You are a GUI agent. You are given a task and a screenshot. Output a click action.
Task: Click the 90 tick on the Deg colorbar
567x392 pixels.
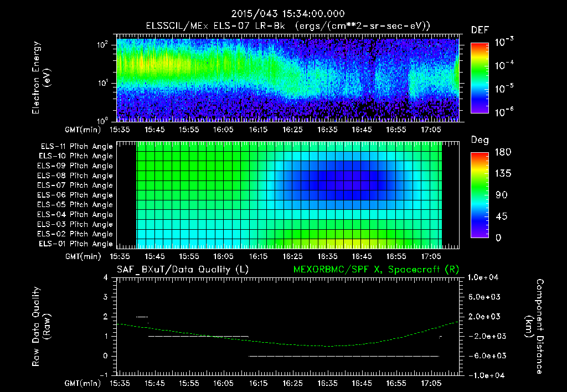501,195
